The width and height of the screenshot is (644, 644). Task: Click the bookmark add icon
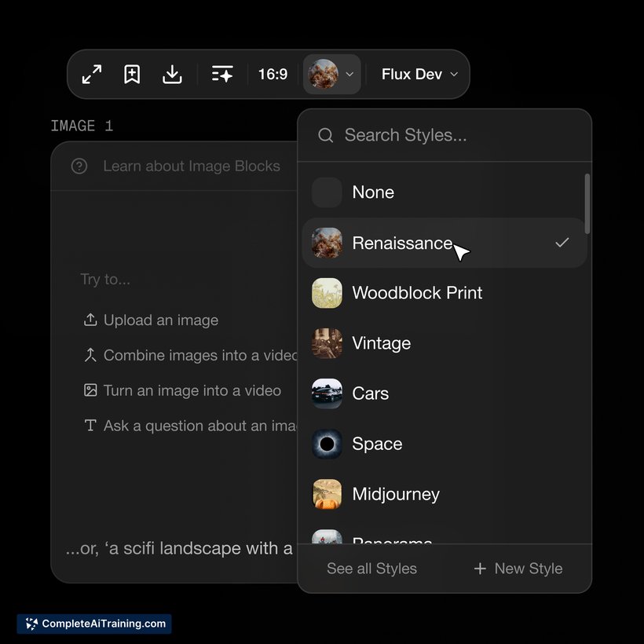point(132,75)
